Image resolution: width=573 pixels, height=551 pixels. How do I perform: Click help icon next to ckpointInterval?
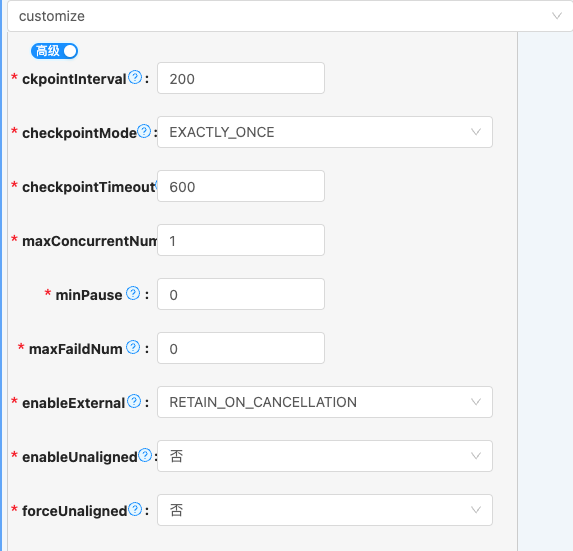click(x=136, y=77)
